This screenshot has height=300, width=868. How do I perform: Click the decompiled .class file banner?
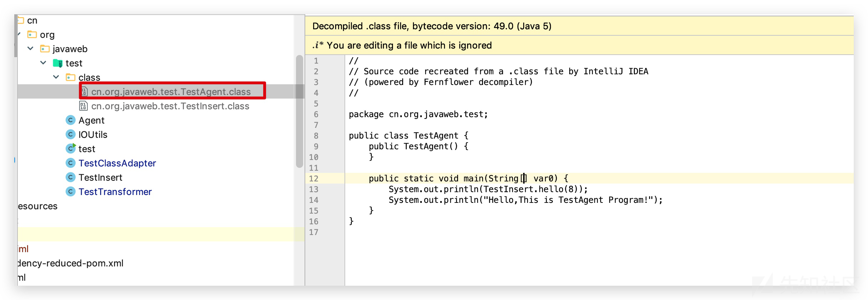[579, 26]
